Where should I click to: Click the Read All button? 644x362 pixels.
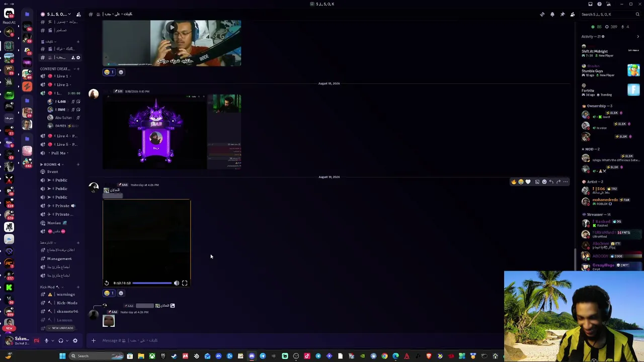tap(9, 23)
